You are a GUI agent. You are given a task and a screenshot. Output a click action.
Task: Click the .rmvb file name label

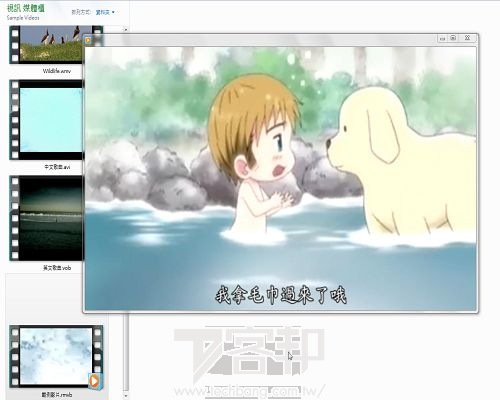point(57,395)
